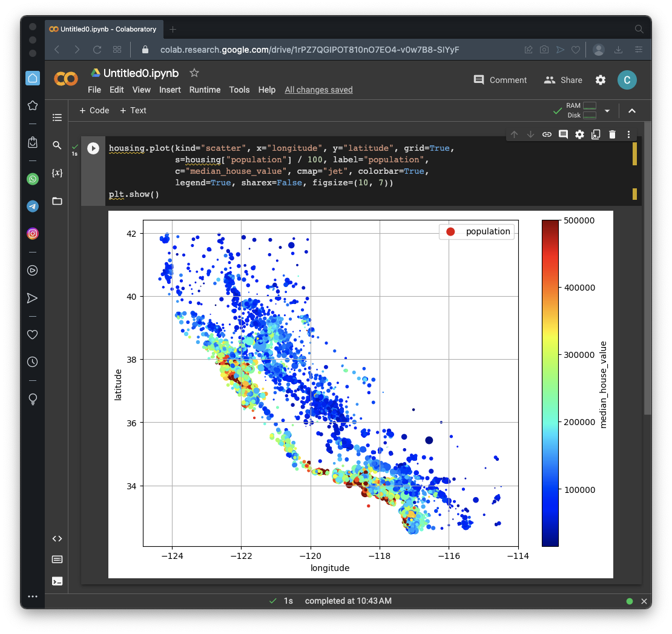Expand the RAM and Disk runtime dropdown
Viewport: 672px width, 634px height.
(607, 111)
